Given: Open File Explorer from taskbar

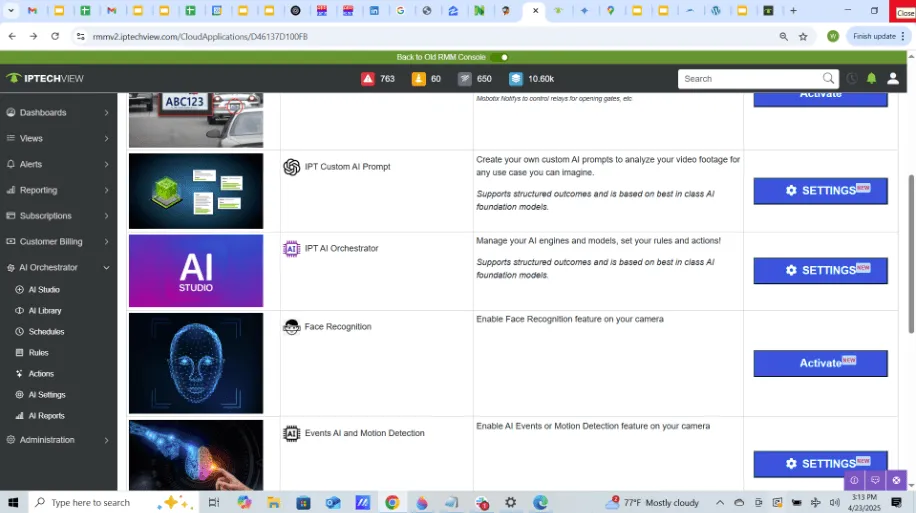Looking at the screenshot, I should pos(273,502).
